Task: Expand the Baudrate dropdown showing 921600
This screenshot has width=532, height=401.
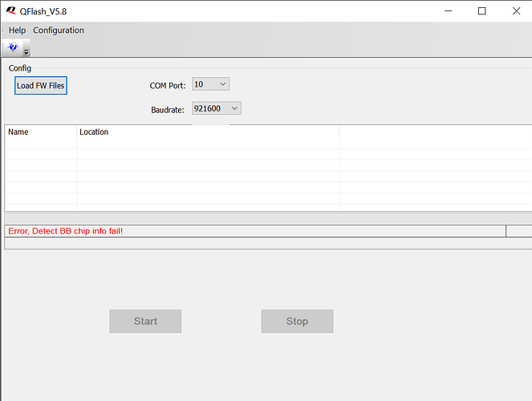Action: [234, 108]
